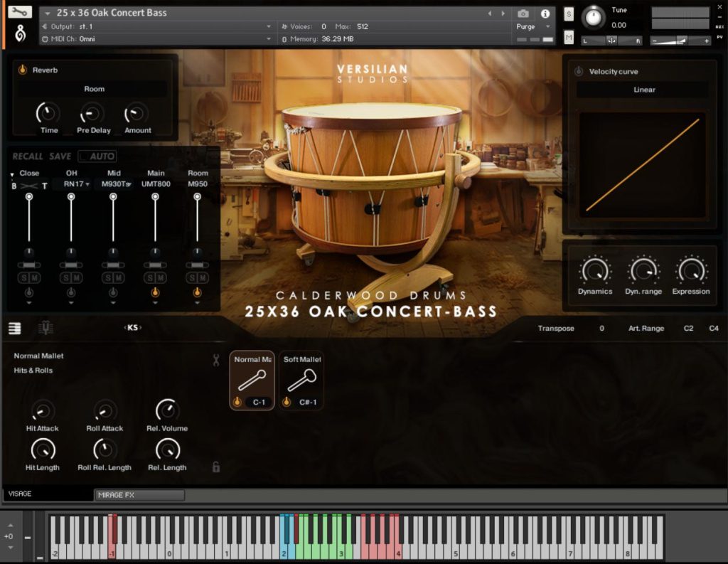
Task: Click RECALL mixer preset button
Action: coord(28,156)
